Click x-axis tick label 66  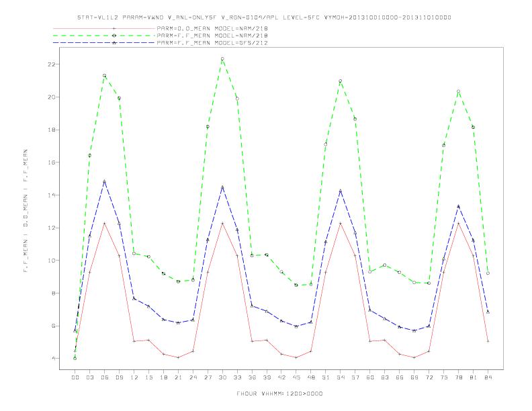[x=400, y=377]
